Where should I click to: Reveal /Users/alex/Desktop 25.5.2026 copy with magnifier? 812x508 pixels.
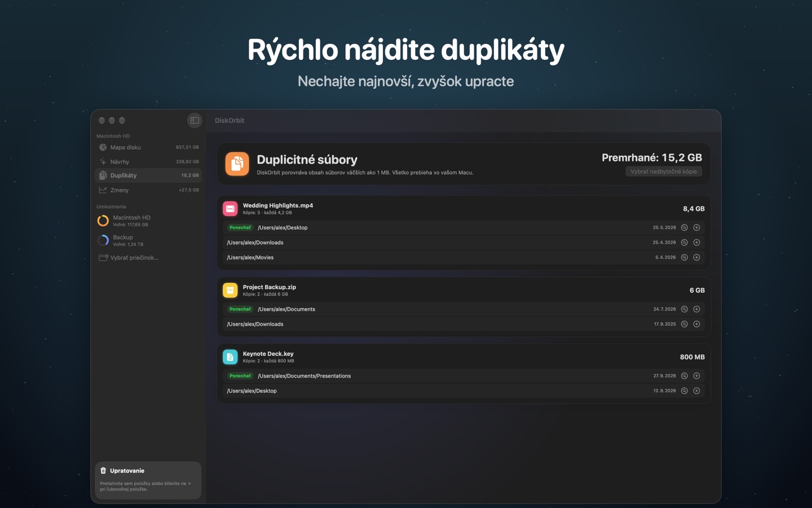[x=684, y=227]
